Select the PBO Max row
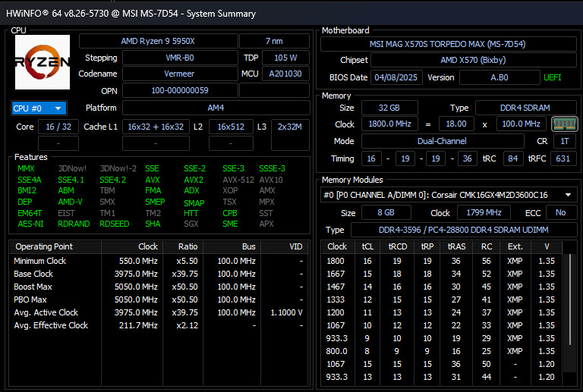 pos(159,300)
